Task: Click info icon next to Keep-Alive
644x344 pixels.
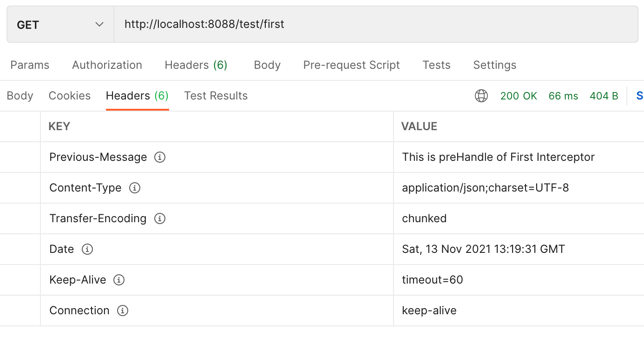Action: (x=119, y=280)
